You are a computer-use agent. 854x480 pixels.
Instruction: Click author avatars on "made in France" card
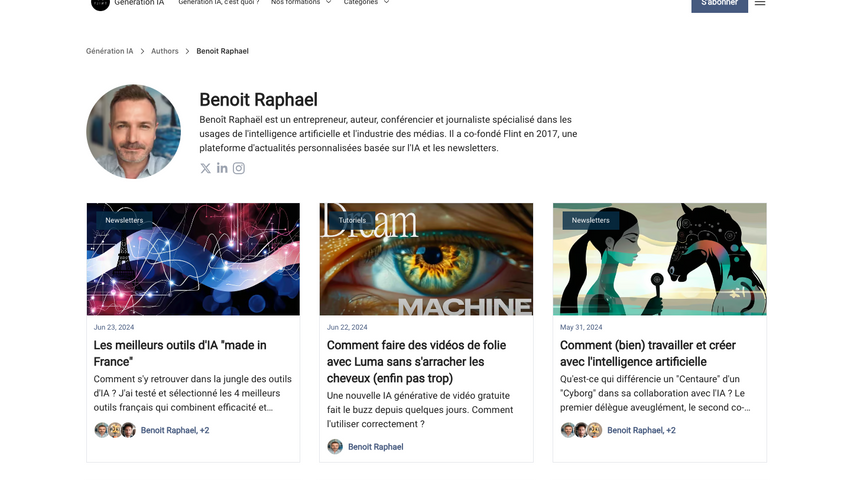tap(115, 430)
